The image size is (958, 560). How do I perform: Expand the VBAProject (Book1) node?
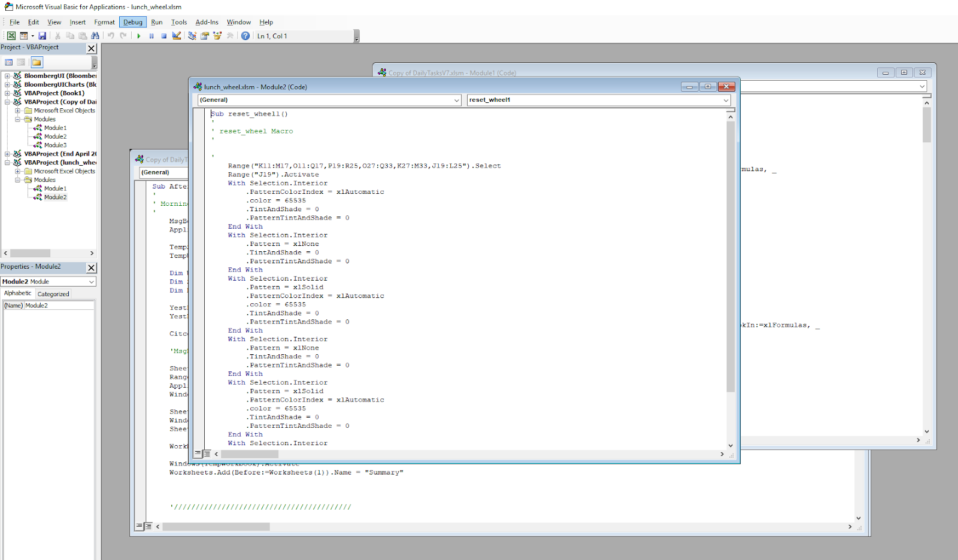(x=7, y=93)
